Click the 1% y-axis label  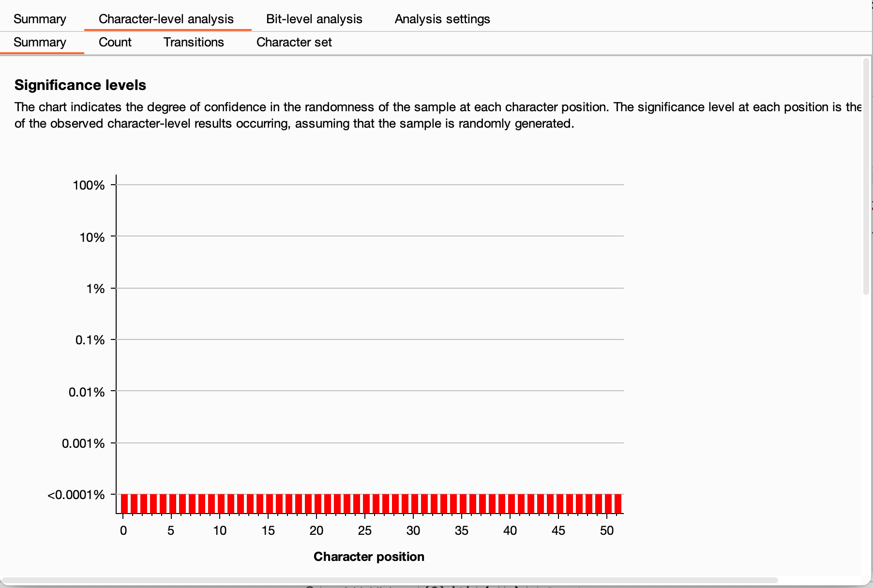[x=95, y=289]
